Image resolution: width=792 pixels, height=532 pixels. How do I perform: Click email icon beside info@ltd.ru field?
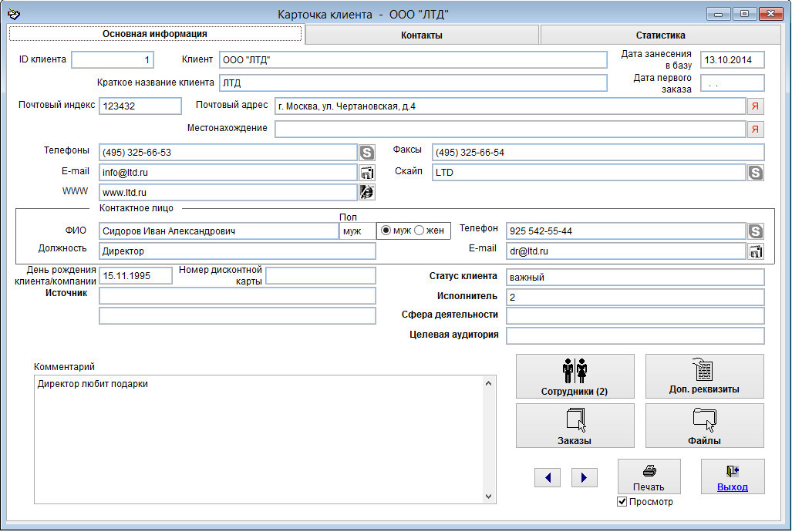click(367, 173)
